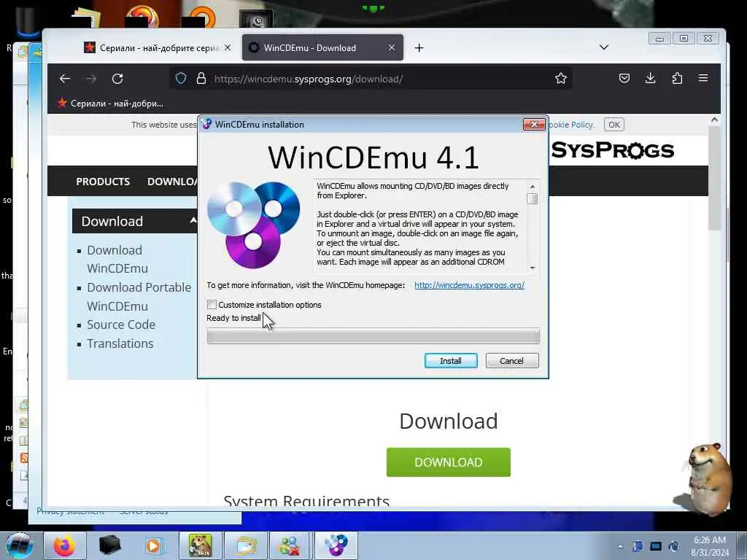Open the black box taskbar icon
This screenshot has width=747, height=560.
coord(110,545)
